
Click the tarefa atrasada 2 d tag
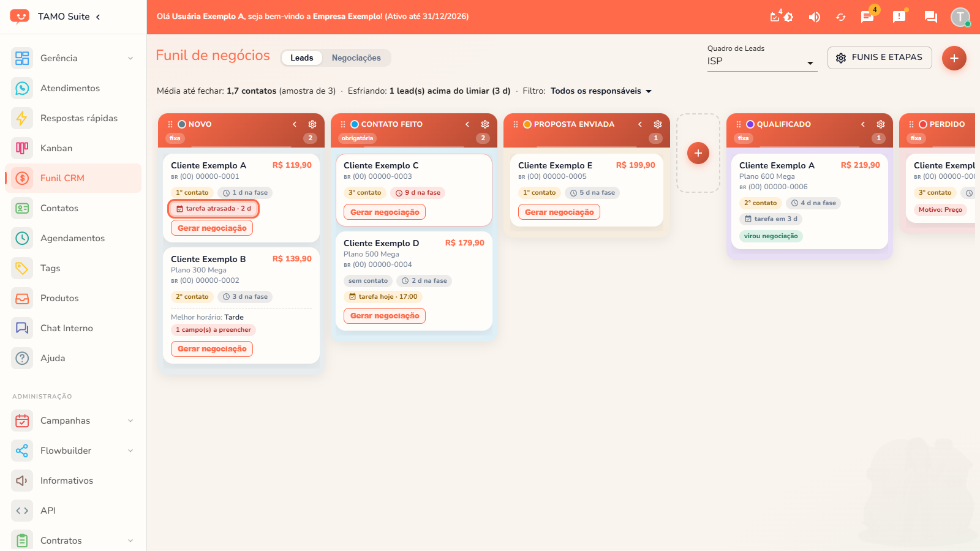(x=214, y=209)
